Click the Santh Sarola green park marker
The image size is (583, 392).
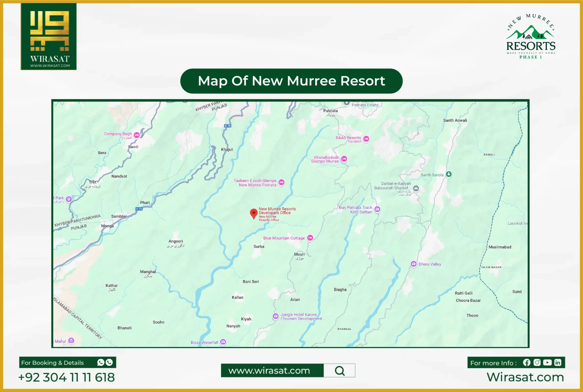click(x=449, y=174)
